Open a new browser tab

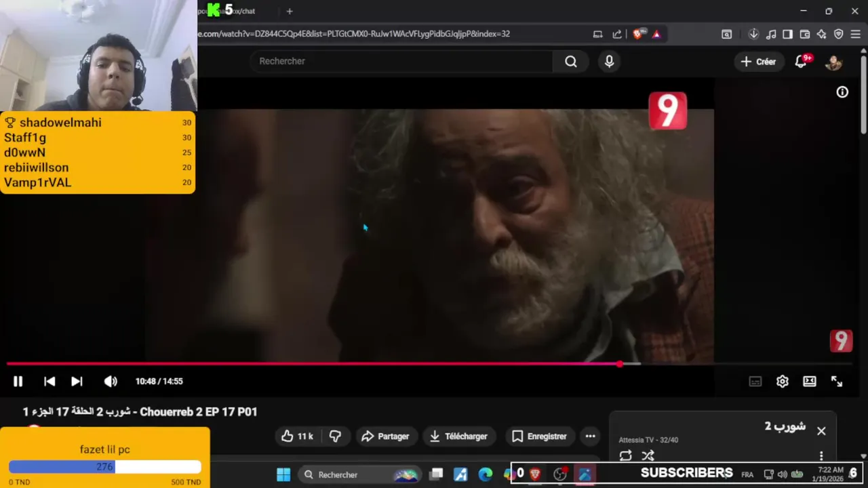click(290, 11)
